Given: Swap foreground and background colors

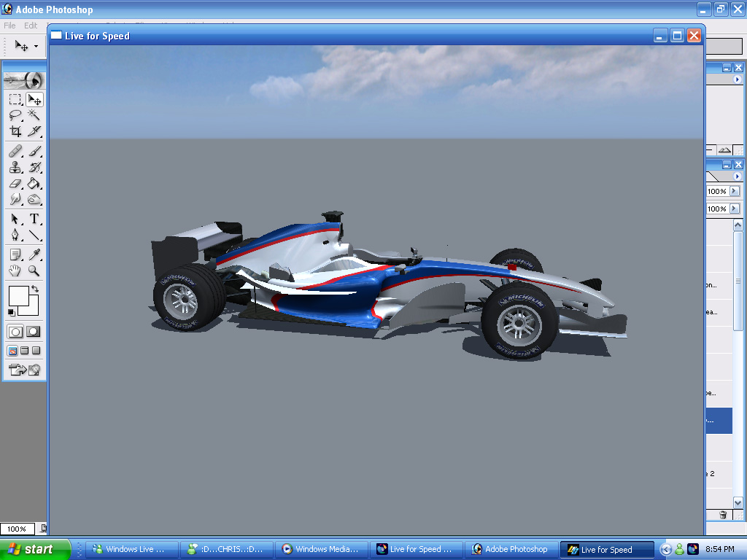Looking at the screenshot, I should point(35,289).
